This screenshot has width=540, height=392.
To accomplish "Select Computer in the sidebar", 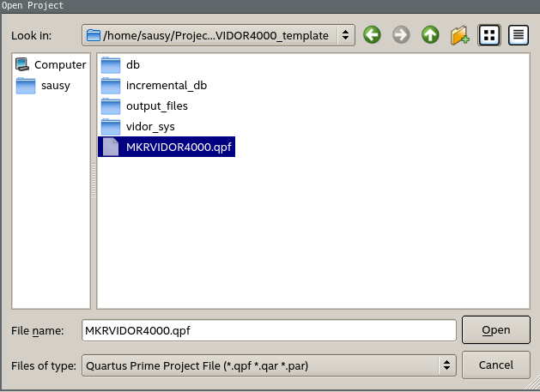I will click(51, 64).
